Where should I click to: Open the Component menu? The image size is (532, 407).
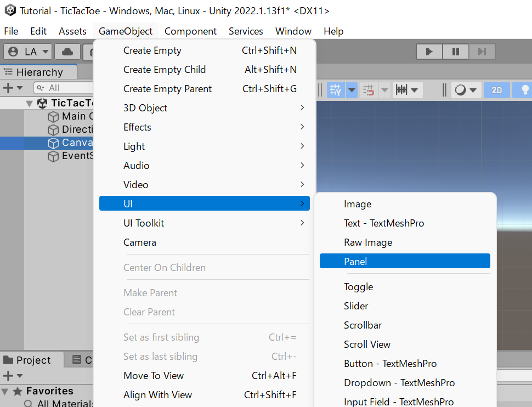point(190,31)
